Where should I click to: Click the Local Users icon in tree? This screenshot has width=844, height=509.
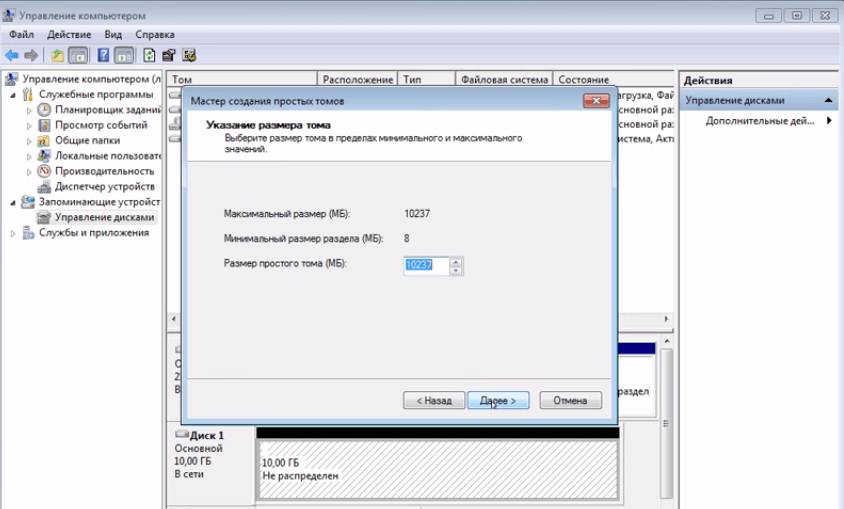[x=44, y=156]
